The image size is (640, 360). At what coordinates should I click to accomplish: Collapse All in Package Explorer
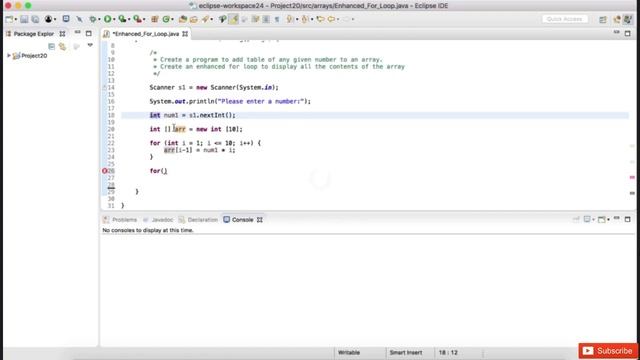(x=51, y=47)
